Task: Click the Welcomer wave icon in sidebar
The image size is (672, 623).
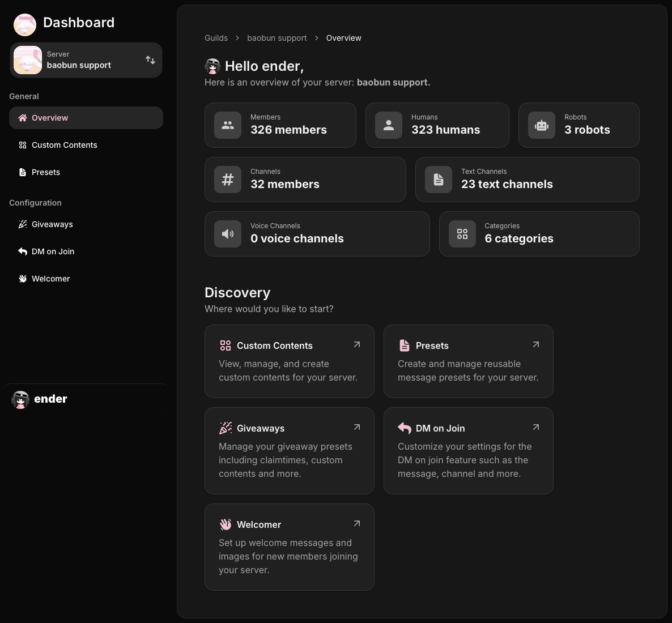Action: (x=23, y=279)
